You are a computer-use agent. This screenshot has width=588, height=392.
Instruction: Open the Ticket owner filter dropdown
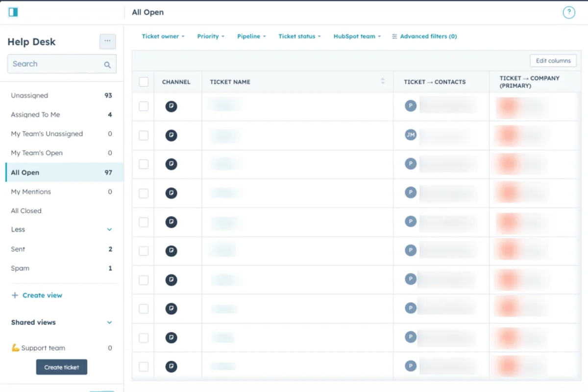pos(163,36)
